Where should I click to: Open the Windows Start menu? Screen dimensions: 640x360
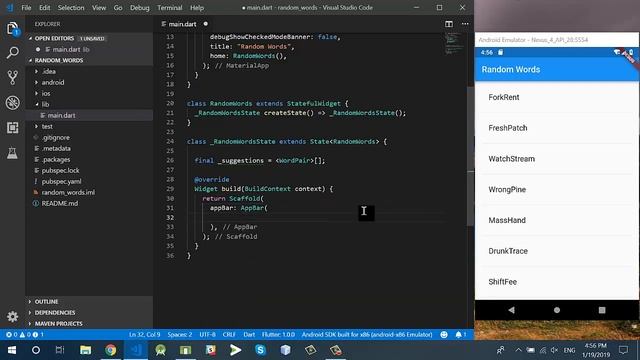click(x=11, y=350)
